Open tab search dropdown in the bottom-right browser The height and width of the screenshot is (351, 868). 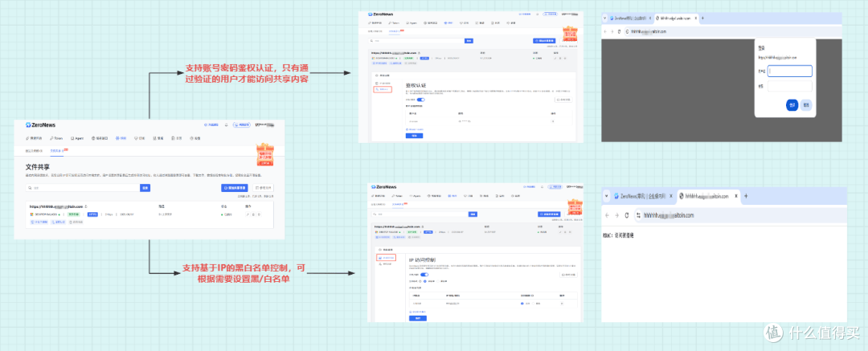[607, 196]
